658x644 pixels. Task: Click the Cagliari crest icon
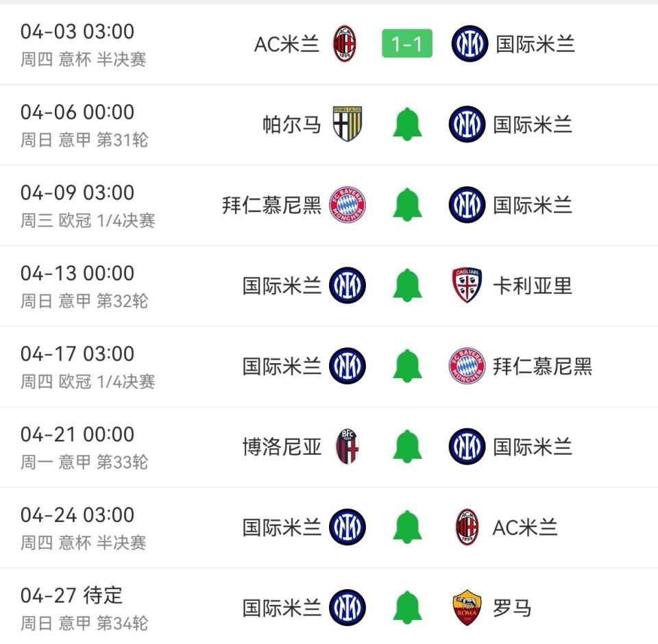(467, 285)
